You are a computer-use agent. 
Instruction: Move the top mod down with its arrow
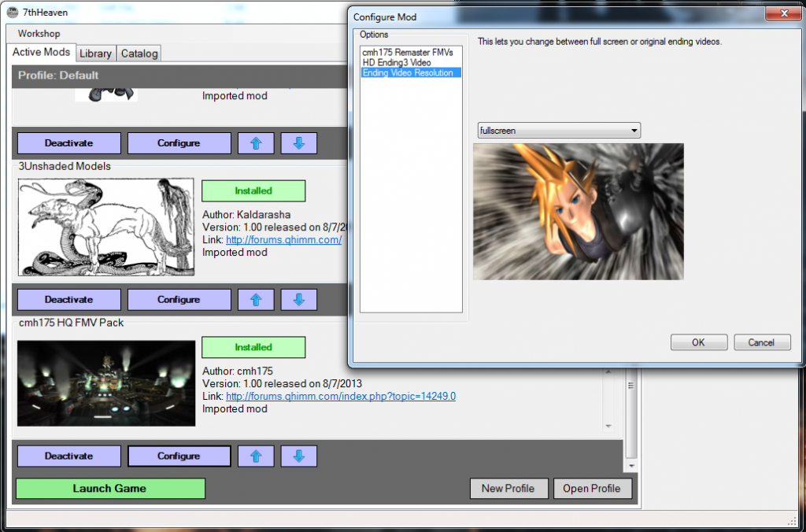click(298, 143)
